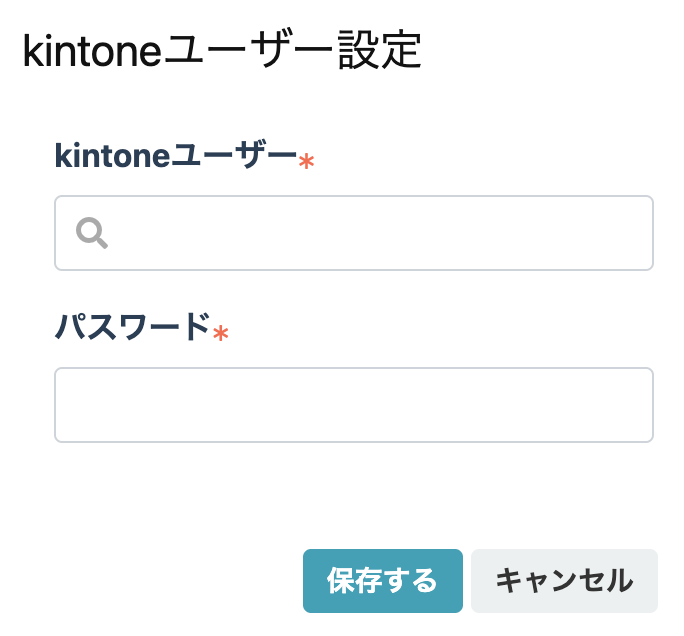Click the 保存する button
Screen dimensions: 684x636
(x=383, y=581)
